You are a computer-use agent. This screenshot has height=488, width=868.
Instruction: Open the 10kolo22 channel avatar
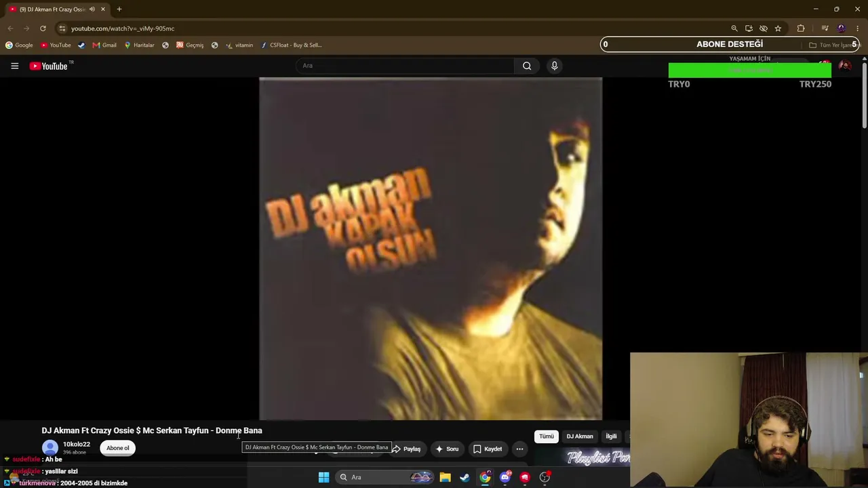point(50,447)
